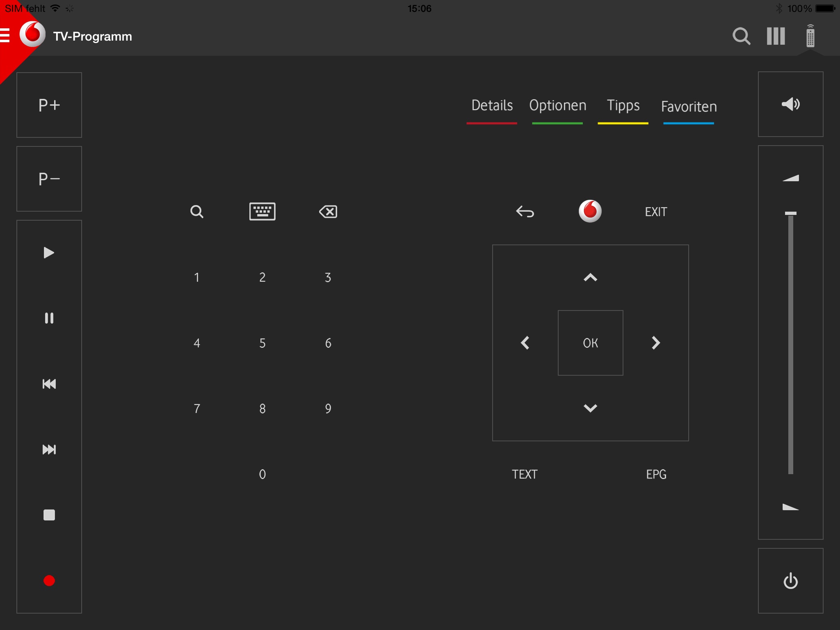Navigate up with the D-pad arrow
840x630 pixels.
pos(590,277)
